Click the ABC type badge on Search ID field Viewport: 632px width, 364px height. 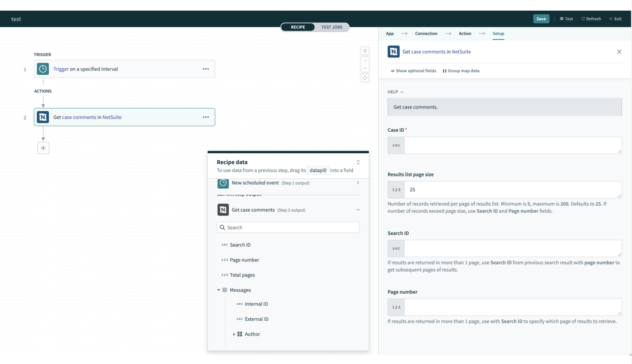(x=396, y=249)
